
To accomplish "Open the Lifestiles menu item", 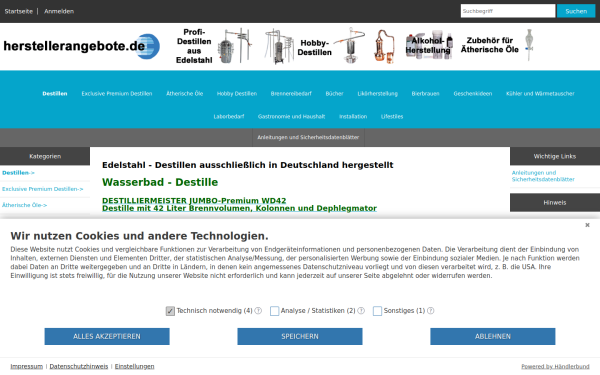I will (392, 117).
